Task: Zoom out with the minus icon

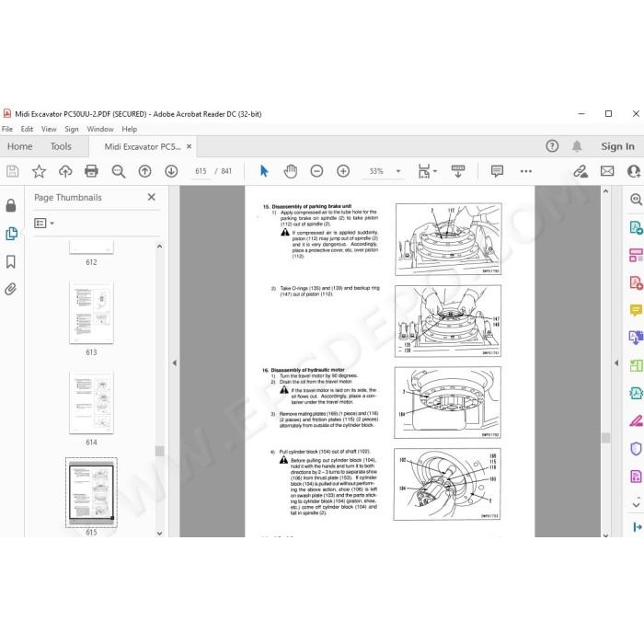Action: (316, 171)
